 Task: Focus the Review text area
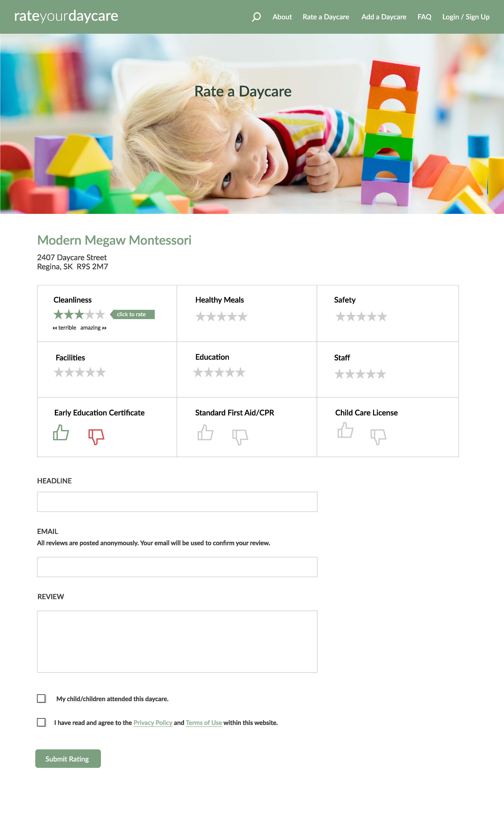(x=177, y=641)
